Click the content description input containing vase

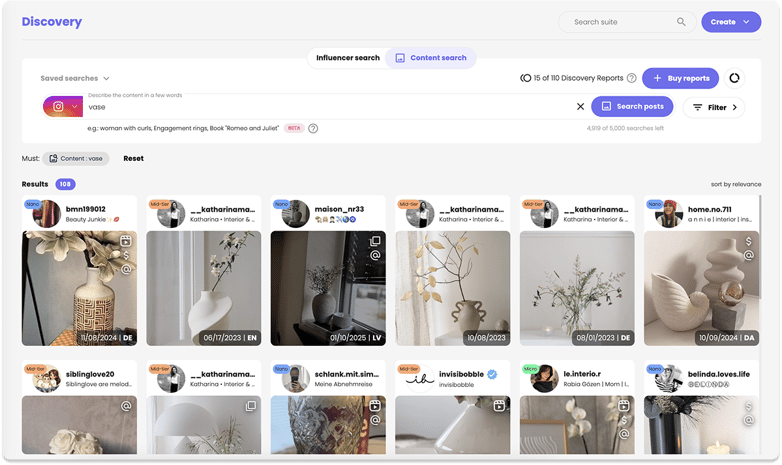pyautogui.click(x=329, y=107)
